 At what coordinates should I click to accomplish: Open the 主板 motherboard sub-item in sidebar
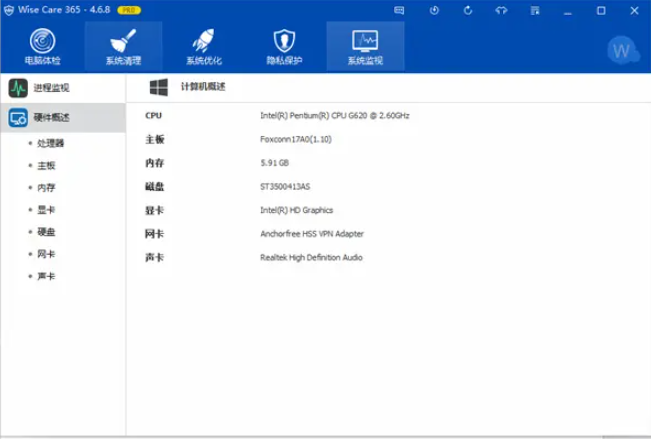tap(46, 166)
